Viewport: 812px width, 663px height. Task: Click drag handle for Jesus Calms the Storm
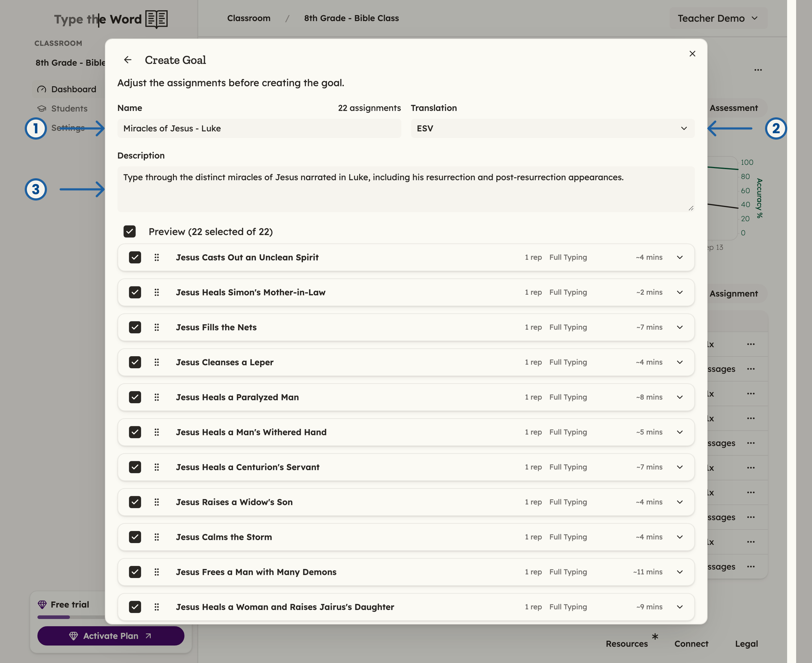156,537
